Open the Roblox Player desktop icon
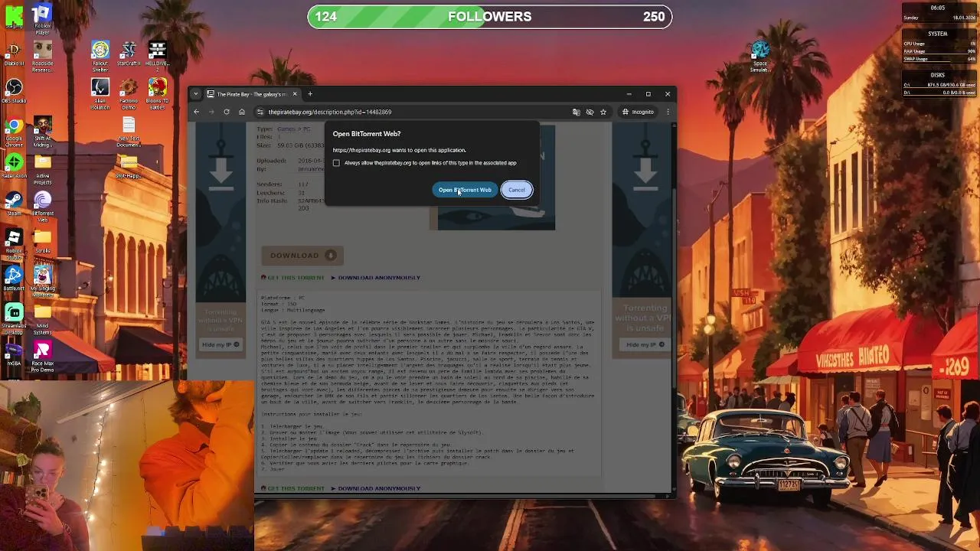The image size is (980, 551). (42, 19)
